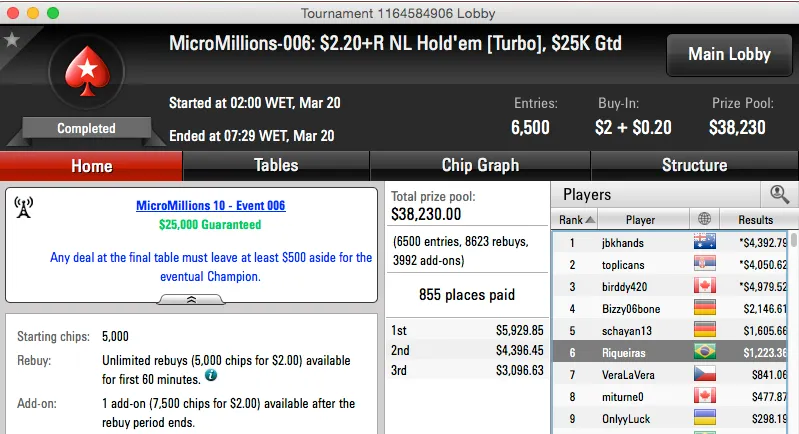Click the green macOS zoom button
The width and height of the screenshot is (799, 434).
(x=50, y=13)
